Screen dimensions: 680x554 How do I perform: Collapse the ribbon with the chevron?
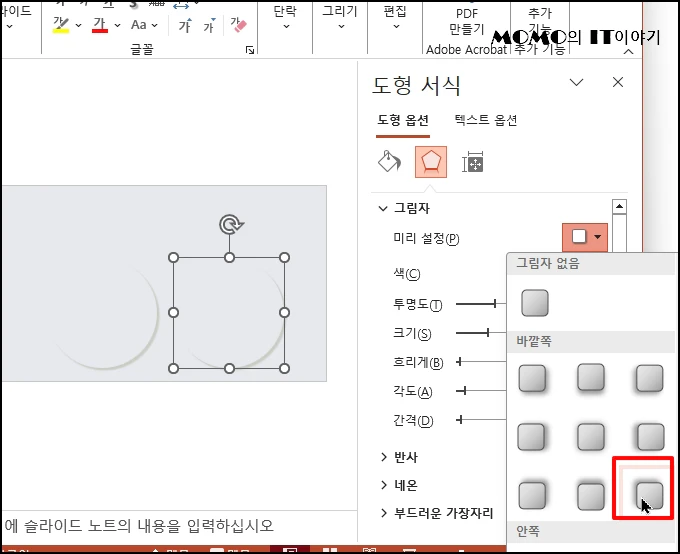click(628, 52)
